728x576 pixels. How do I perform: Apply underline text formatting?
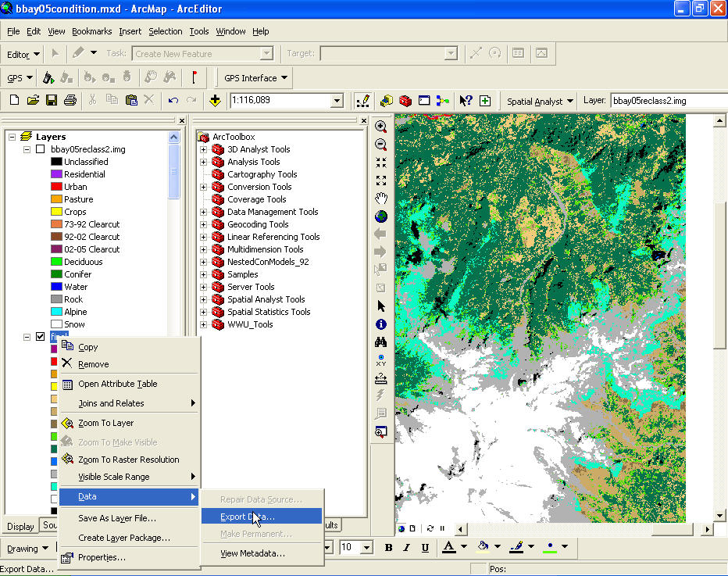coord(425,548)
